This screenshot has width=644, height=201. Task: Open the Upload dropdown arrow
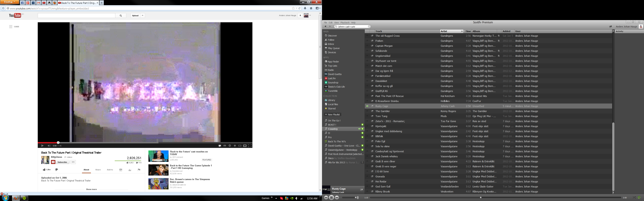pos(143,15)
